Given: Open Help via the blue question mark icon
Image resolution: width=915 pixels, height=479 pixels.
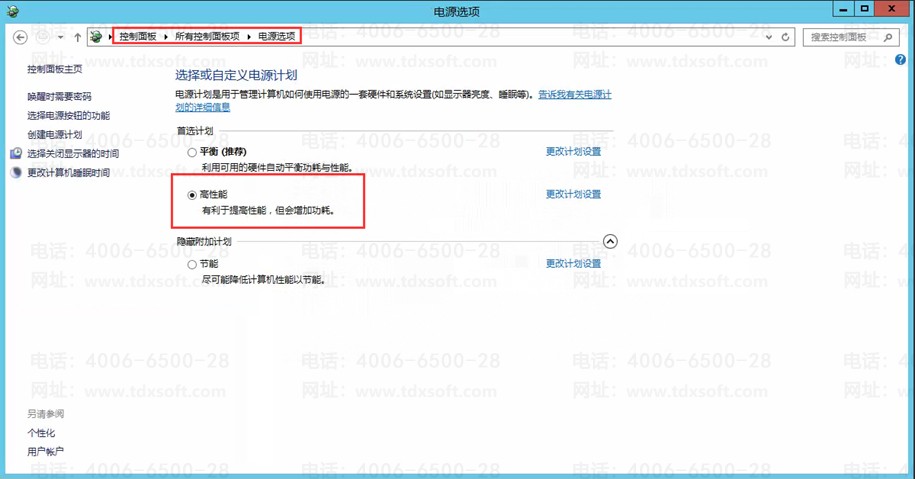Looking at the screenshot, I should click(901, 61).
